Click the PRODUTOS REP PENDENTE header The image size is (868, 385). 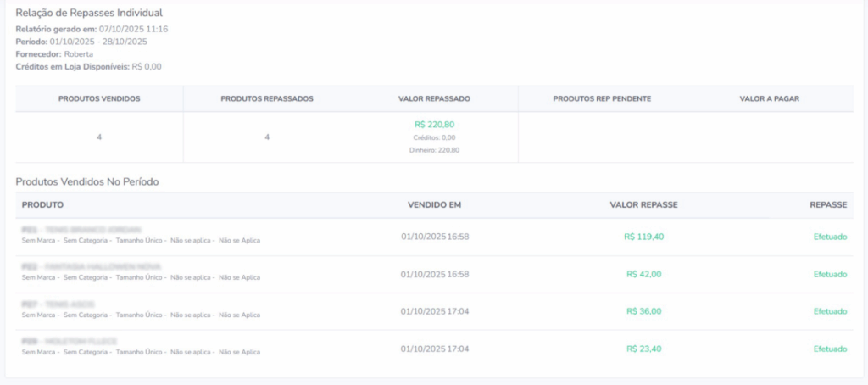point(602,98)
